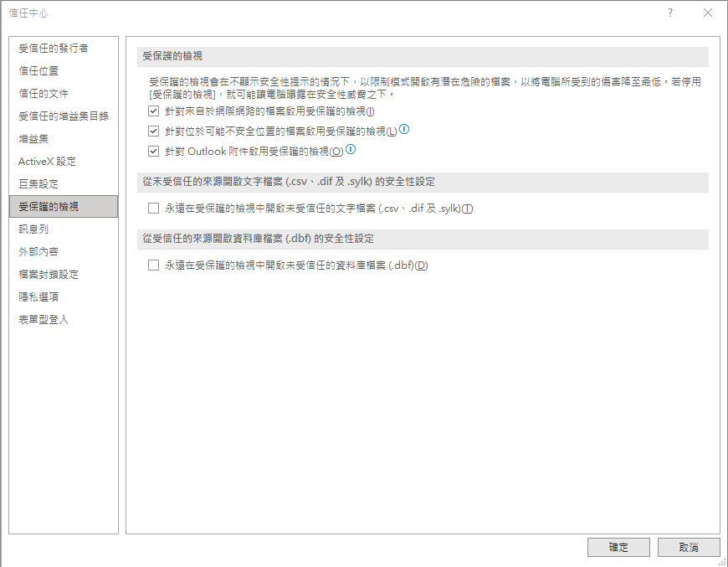Select 增益集 sidebar item
Image resolution: width=728 pixels, height=567 pixels.
[x=64, y=138]
